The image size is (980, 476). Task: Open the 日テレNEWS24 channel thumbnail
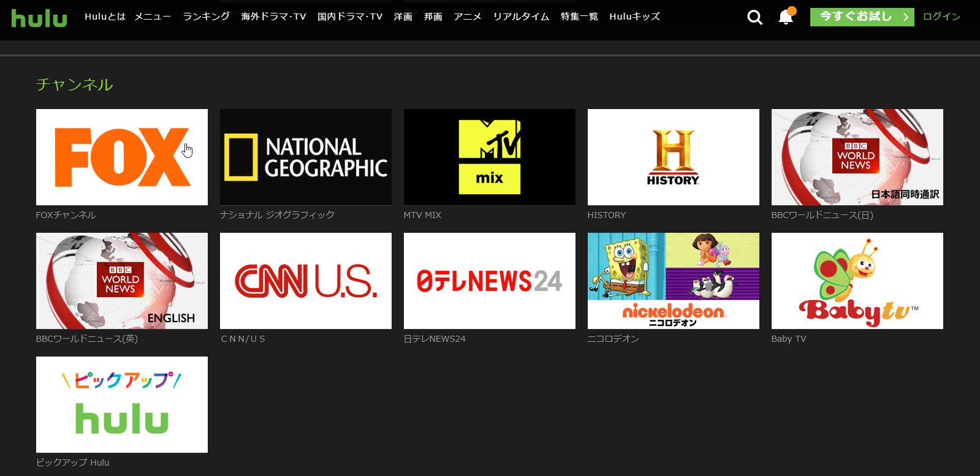pyautogui.click(x=490, y=281)
